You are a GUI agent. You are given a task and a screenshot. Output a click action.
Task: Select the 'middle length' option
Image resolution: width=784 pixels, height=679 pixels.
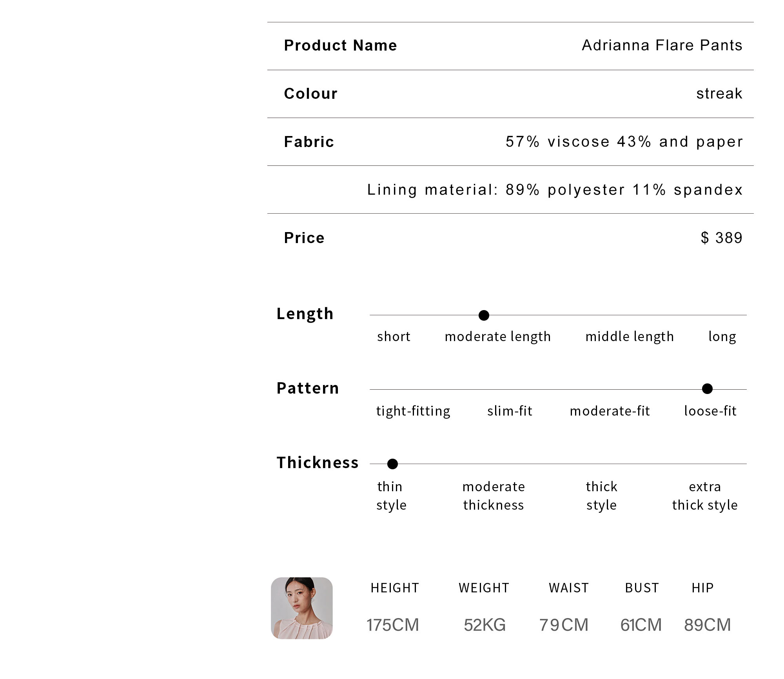[630, 336]
